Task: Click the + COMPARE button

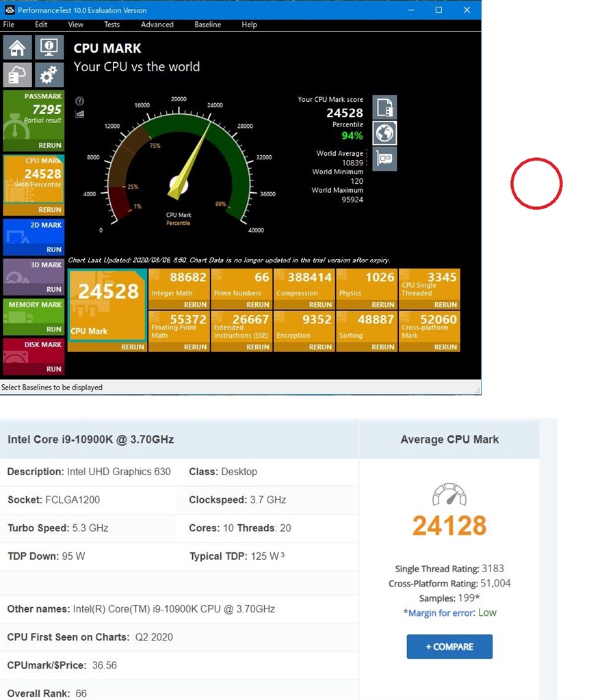Action: [449, 647]
